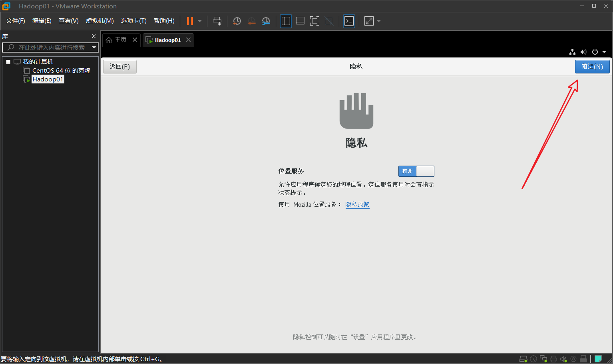Click the 返回(P) back button

point(120,67)
